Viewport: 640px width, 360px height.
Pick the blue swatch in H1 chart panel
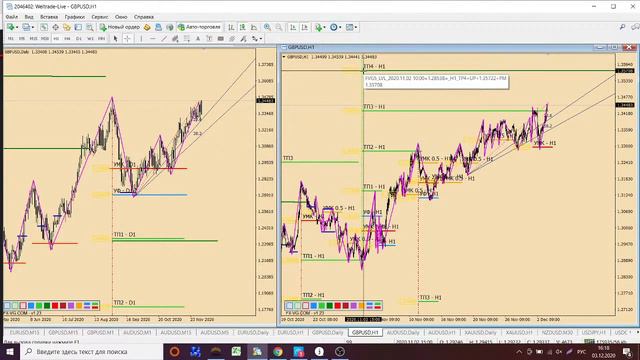(x=313, y=305)
